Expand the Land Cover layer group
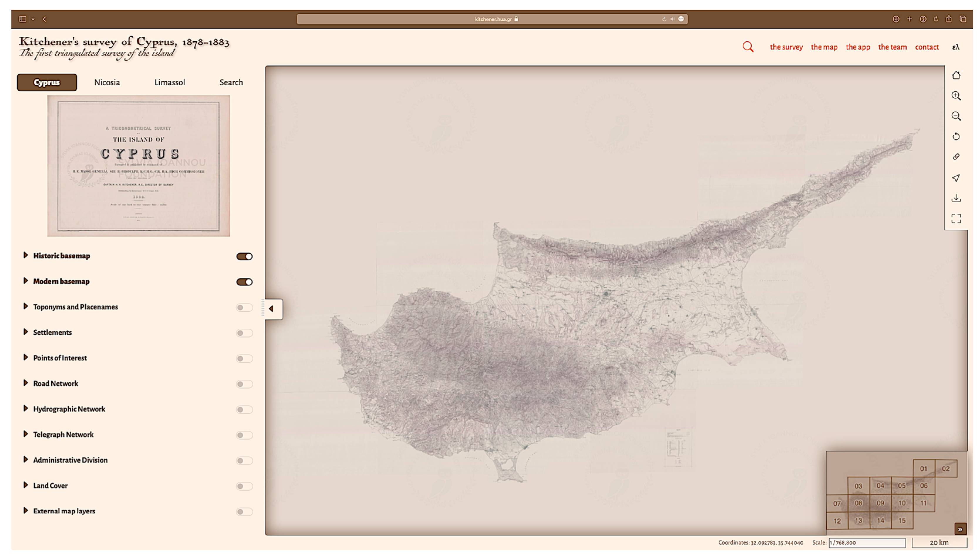Viewport: 980px width, 559px height. [26, 485]
